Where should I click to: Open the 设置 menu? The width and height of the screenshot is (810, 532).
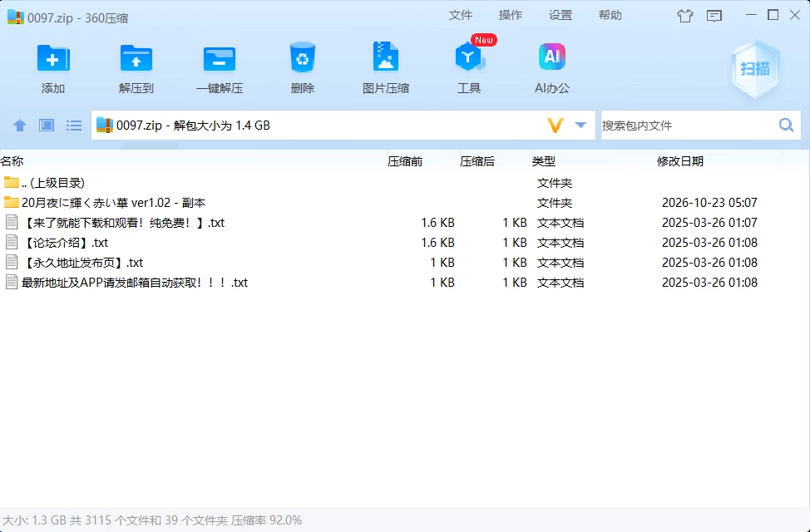(561, 16)
